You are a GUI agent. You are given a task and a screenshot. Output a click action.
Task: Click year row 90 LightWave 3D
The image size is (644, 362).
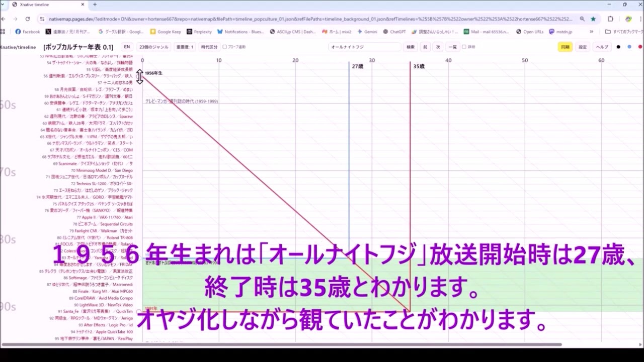click(x=104, y=305)
